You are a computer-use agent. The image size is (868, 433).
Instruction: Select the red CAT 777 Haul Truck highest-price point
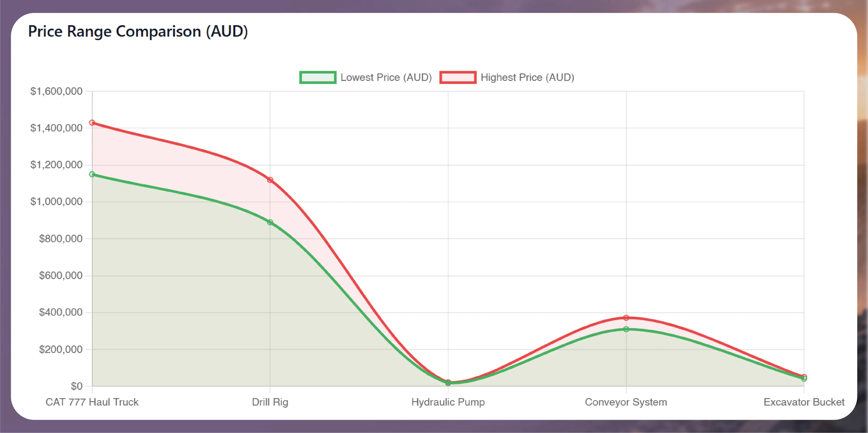pos(92,123)
